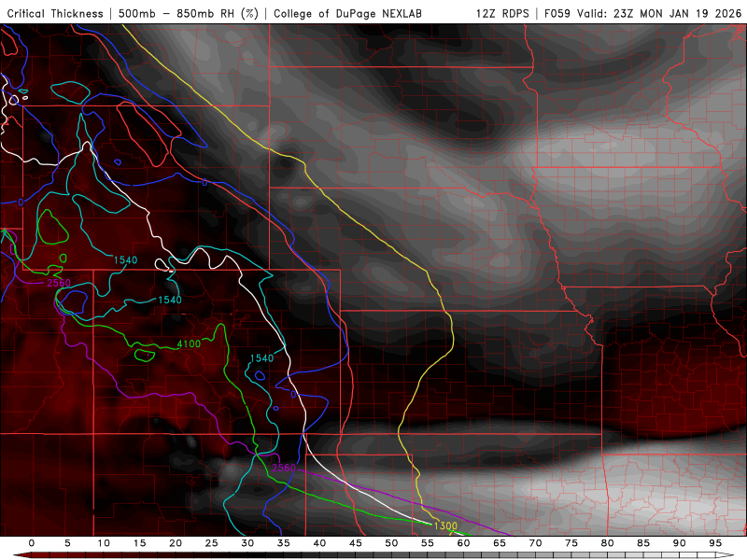Click the color scale value "90"
The width and height of the screenshot is (747, 560).
(x=679, y=543)
